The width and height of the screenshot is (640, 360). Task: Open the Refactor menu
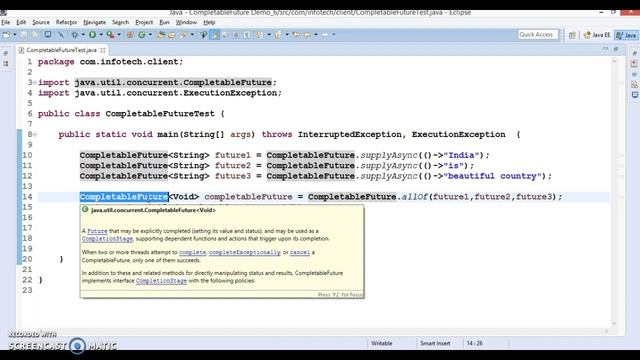[66, 22]
